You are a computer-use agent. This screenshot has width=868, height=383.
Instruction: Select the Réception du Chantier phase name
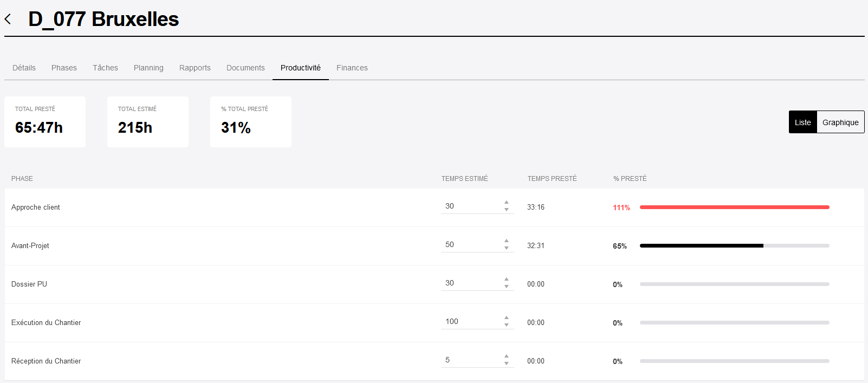click(46, 361)
